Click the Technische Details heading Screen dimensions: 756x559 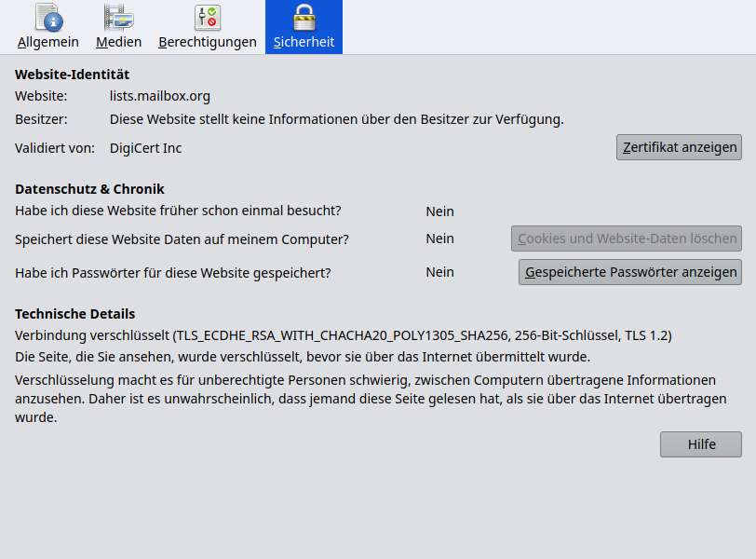click(x=74, y=314)
